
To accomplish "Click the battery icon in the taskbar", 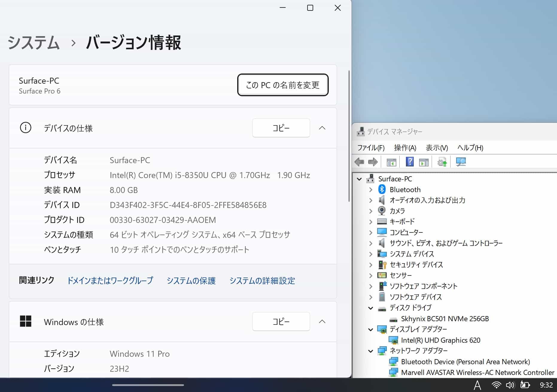I will pos(525,385).
